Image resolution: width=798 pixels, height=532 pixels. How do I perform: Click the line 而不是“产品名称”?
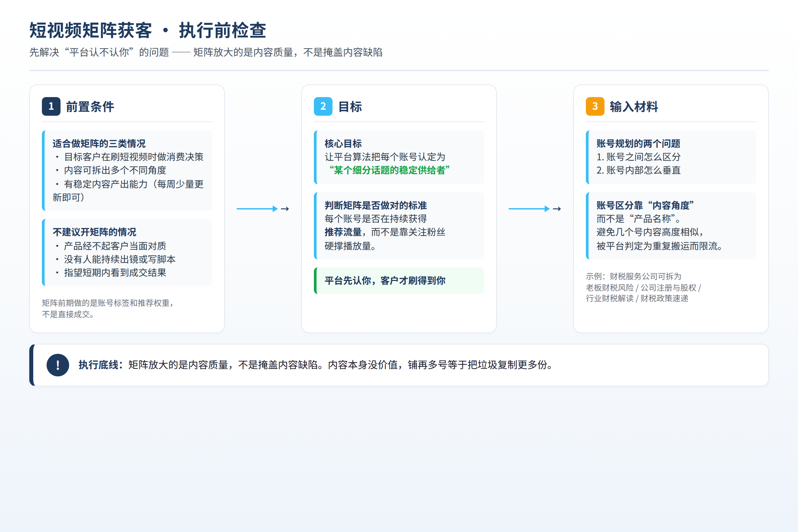[638, 219]
